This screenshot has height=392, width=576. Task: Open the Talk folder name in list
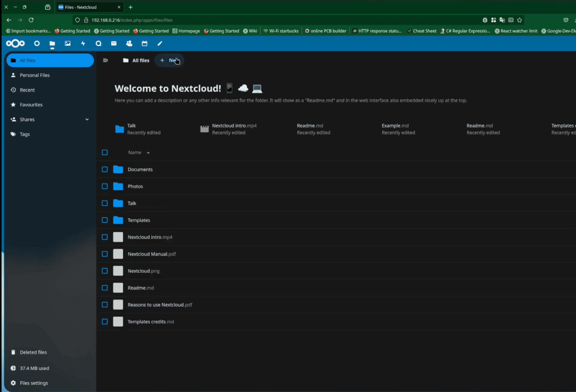point(132,203)
